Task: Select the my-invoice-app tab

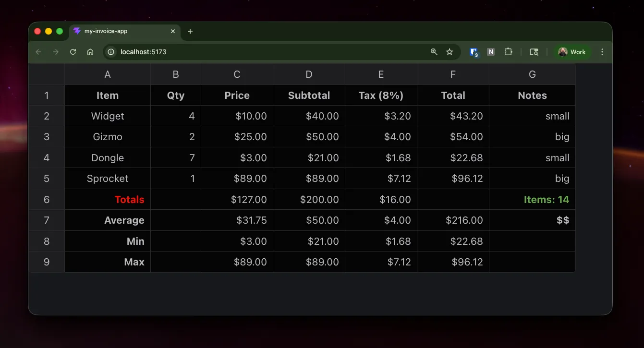Action: coord(120,31)
